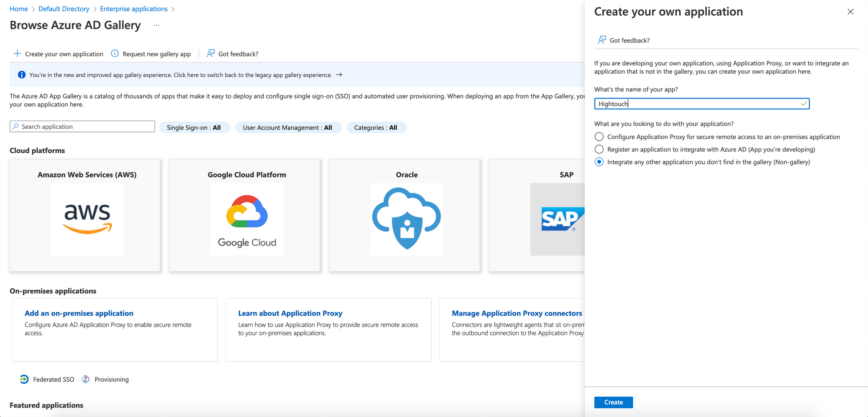Screen dimensions: 868x417
Task: Open the Categories filter
Action: 376,128
